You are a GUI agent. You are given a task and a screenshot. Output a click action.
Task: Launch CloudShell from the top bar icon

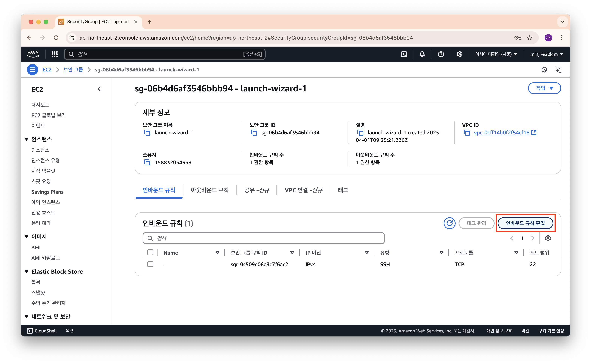[x=404, y=54]
